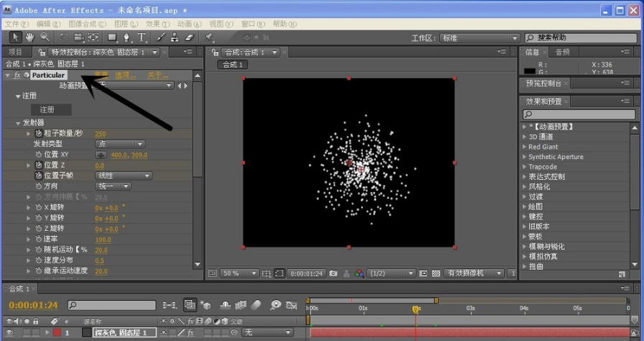Select the horizontal Type tool
The image size is (644, 341).
tap(142, 37)
